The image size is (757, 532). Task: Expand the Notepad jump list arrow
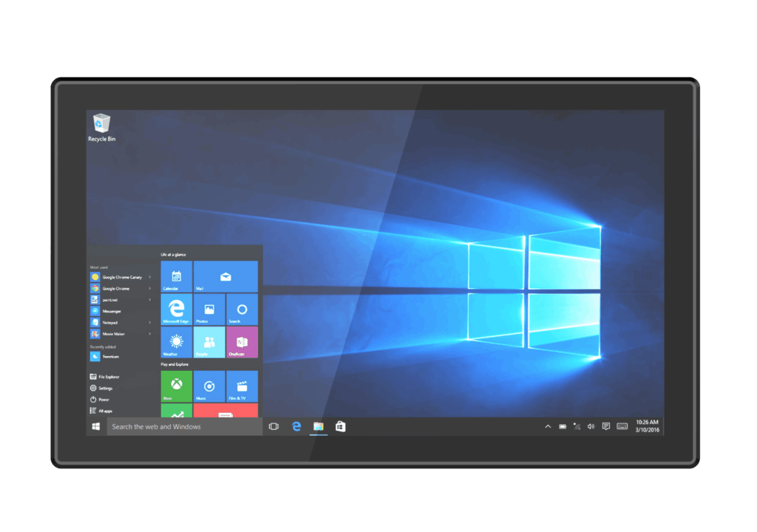tap(150, 322)
